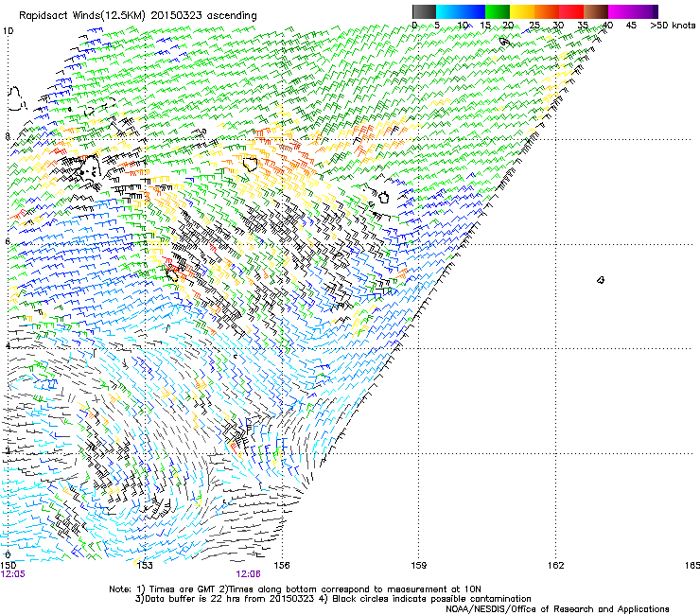Click the legend value '15'
The height and width of the screenshot is (615, 700).
pos(485,26)
